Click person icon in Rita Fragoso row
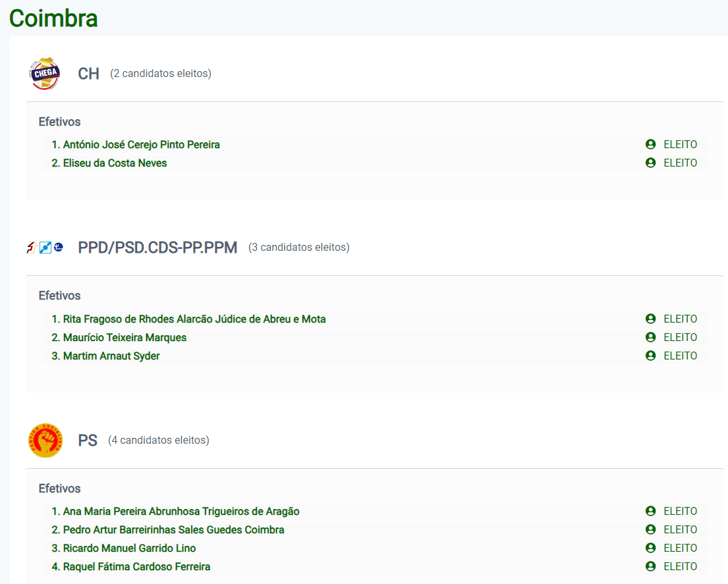The height and width of the screenshot is (584, 728). (650, 319)
